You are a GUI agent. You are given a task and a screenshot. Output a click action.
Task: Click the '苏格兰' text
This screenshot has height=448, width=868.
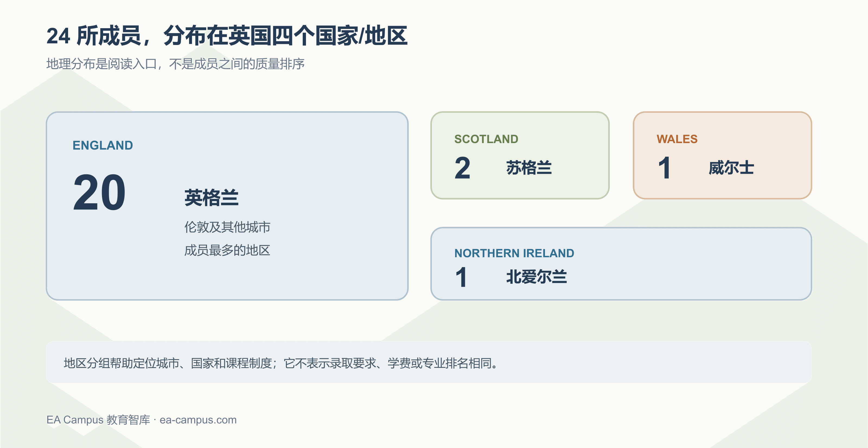(x=529, y=167)
